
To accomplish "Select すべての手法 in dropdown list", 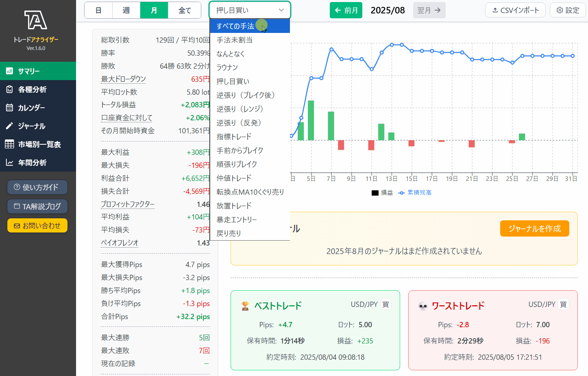I will click(x=235, y=26).
